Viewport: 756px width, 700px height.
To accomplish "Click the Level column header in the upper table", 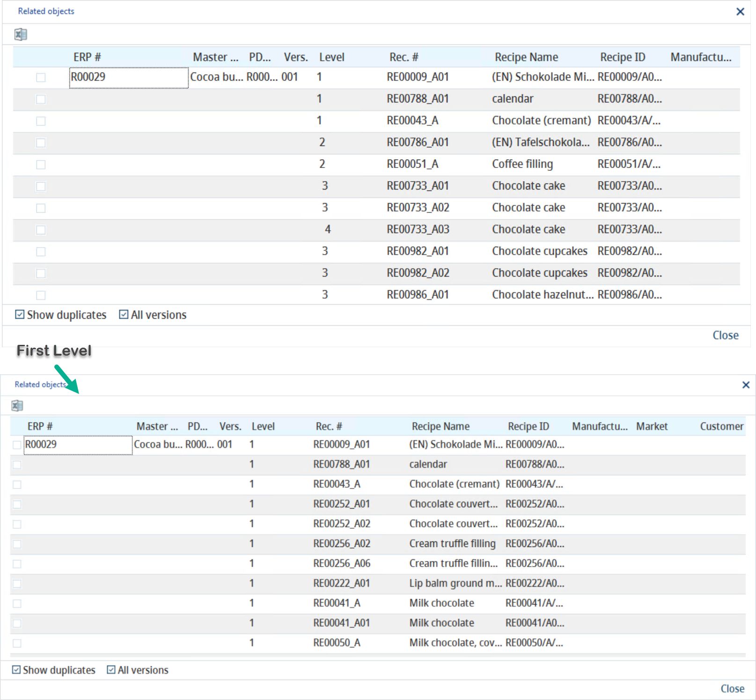I will [332, 57].
